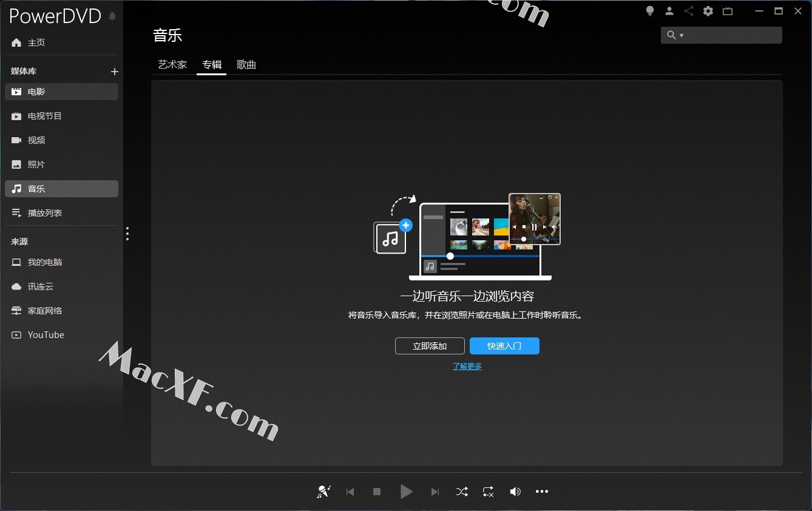Click the 立即添加 button
Image resolution: width=812 pixels, height=511 pixels.
pos(430,346)
